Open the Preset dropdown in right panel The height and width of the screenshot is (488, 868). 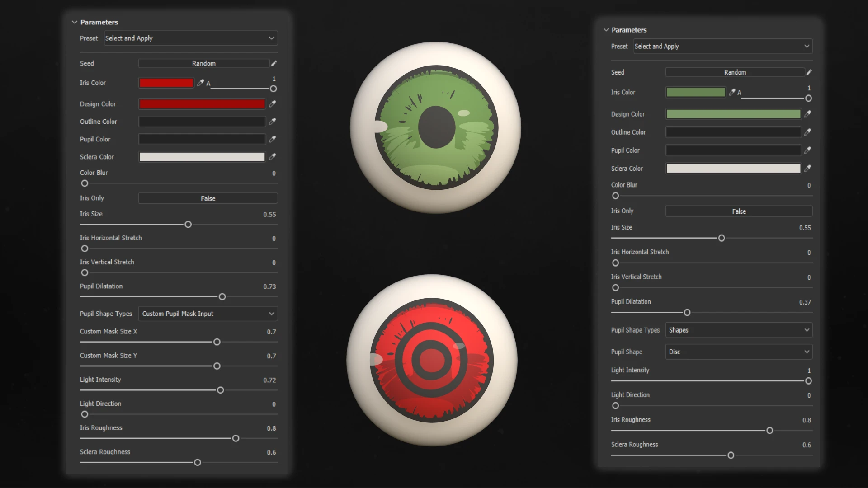point(722,46)
